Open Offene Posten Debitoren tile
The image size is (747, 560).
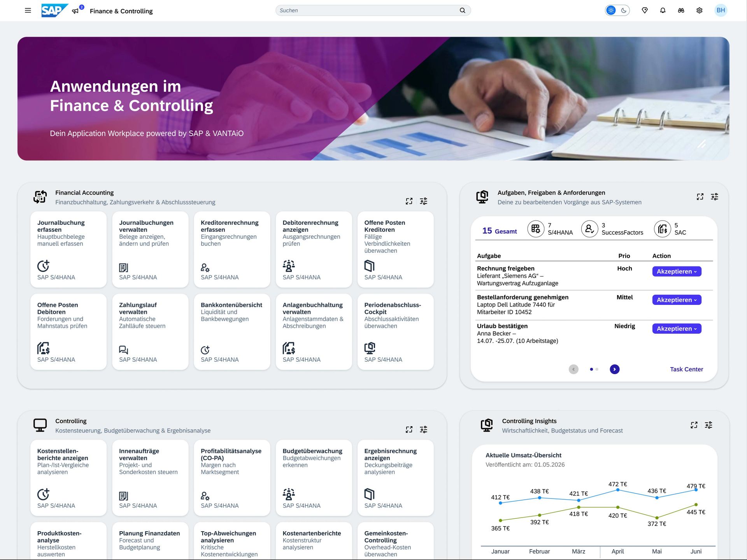68,332
